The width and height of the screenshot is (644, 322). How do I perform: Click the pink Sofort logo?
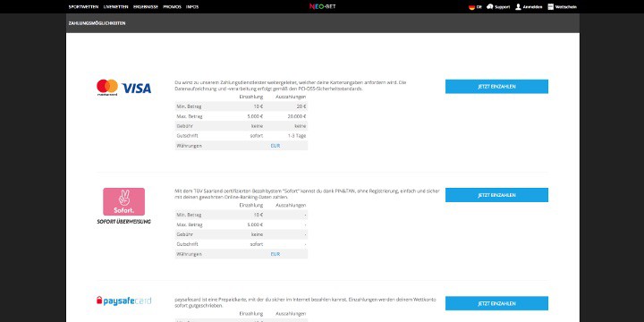tap(123, 201)
